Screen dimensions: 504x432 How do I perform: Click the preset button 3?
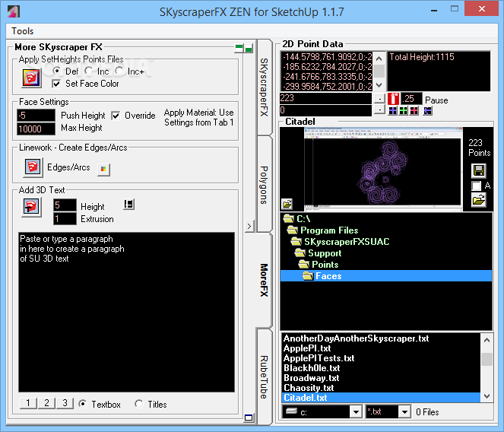(65, 403)
